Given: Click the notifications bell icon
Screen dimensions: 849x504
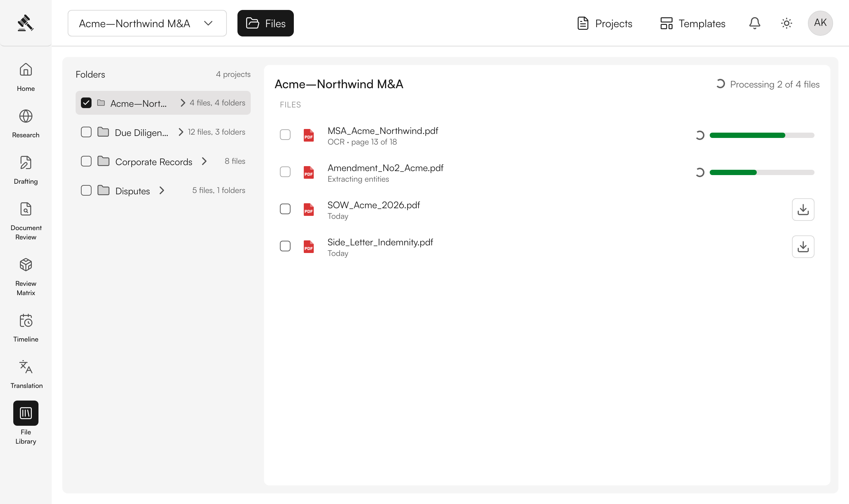Looking at the screenshot, I should point(754,23).
